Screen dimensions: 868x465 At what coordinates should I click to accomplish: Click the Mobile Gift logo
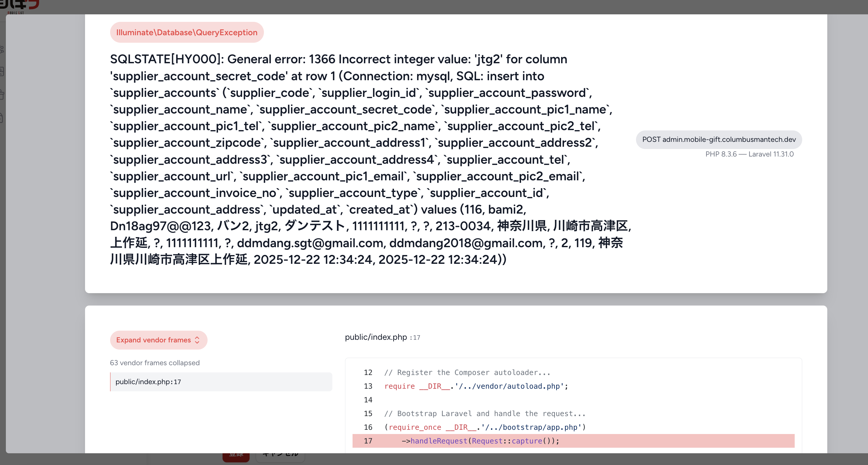[19, 6]
